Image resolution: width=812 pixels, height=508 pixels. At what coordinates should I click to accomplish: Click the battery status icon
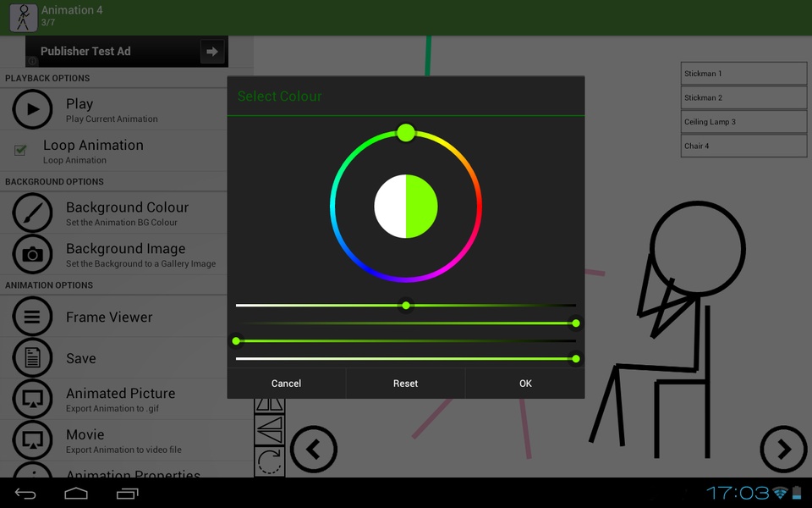pos(797,493)
